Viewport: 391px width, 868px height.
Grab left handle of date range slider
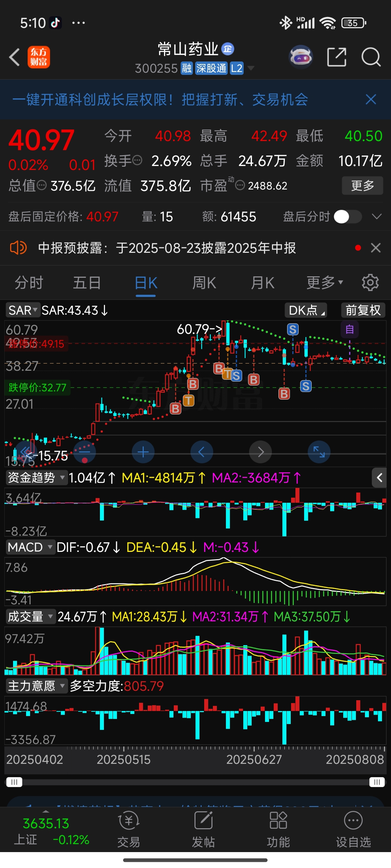tap(14, 782)
